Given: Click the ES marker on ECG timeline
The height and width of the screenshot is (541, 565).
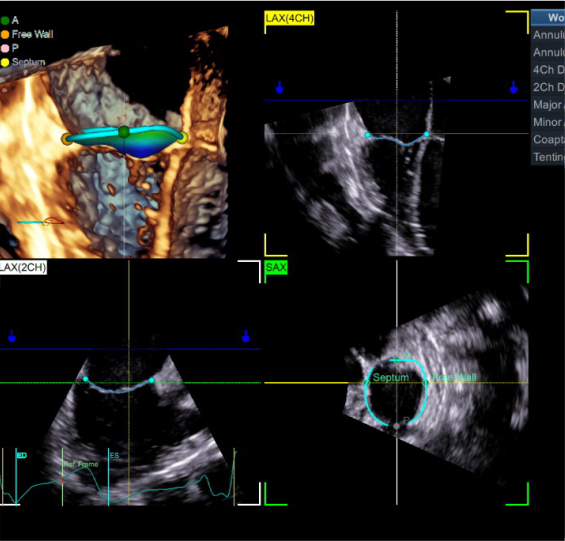Looking at the screenshot, I should [x=108, y=476].
